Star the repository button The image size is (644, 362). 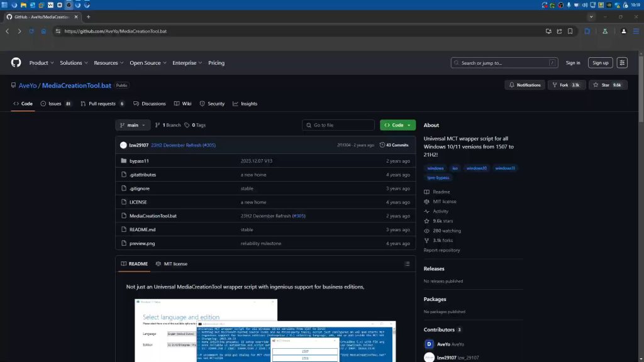coord(608,85)
